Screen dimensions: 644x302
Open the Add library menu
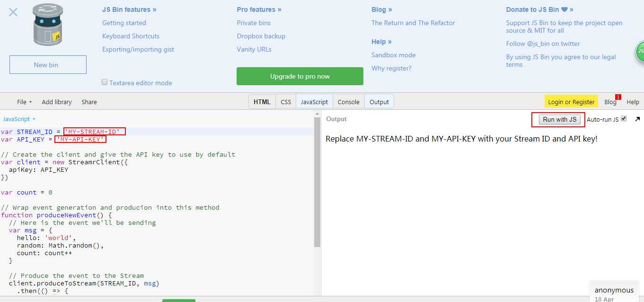(57, 102)
